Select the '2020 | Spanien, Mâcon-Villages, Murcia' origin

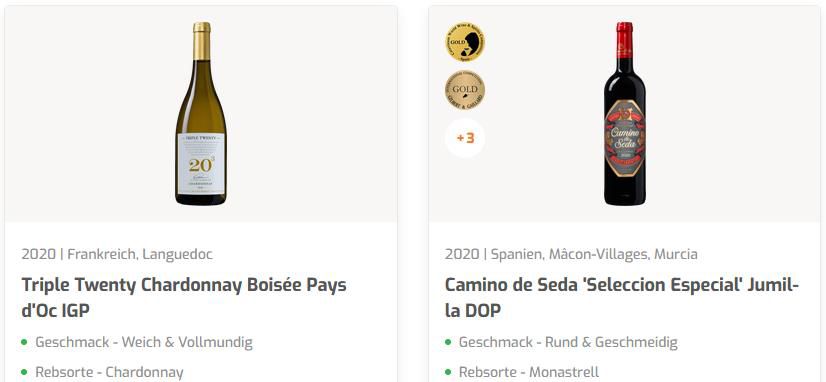tap(571, 254)
